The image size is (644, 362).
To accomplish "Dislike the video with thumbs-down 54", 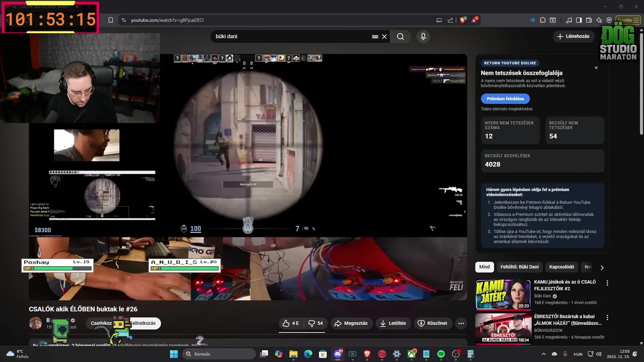I will [315, 323].
